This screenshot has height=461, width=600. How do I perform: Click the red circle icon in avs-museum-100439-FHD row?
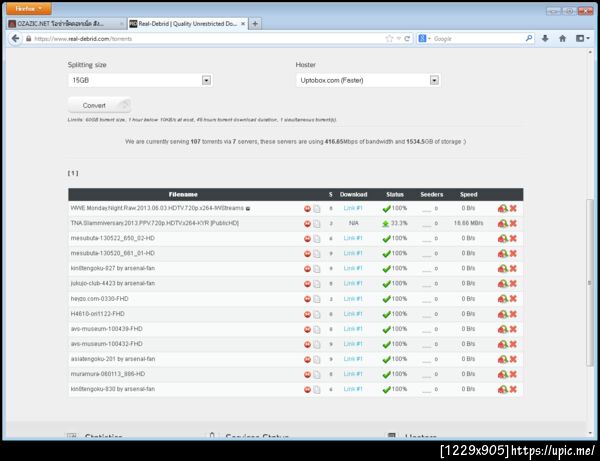click(307, 329)
